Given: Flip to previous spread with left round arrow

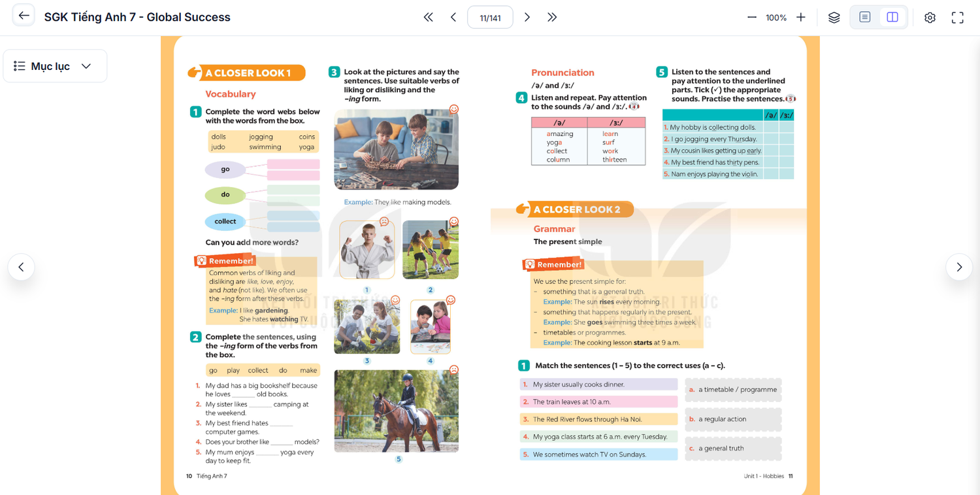Looking at the screenshot, I should pos(22,267).
